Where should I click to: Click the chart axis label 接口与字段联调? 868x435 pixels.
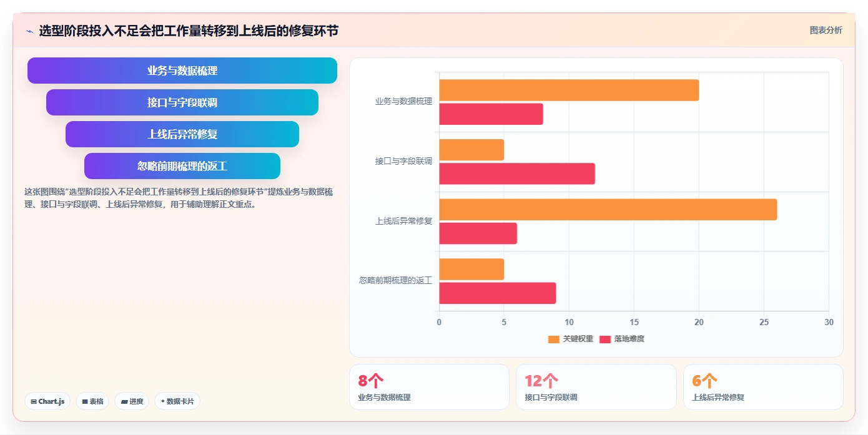(403, 161)
